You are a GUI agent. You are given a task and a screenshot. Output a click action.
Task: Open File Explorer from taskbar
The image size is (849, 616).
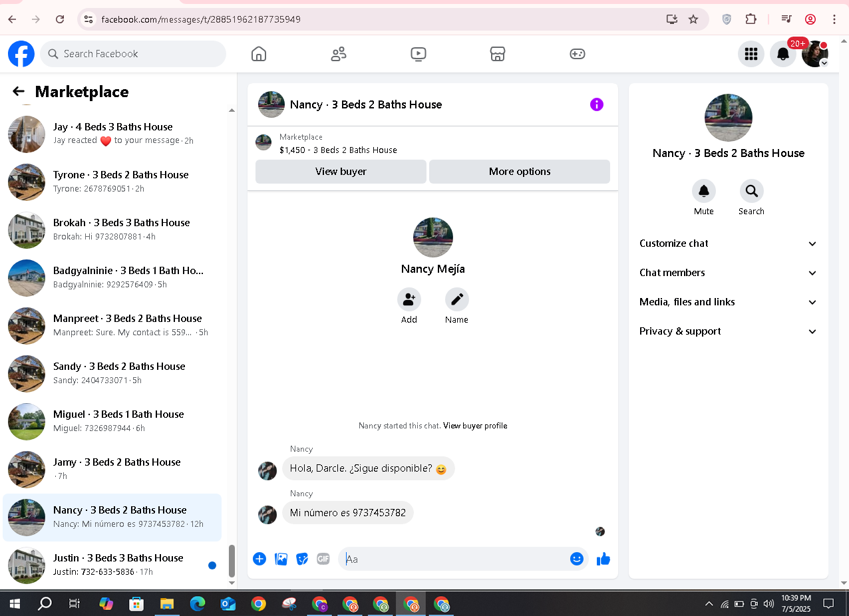pyautogui.click(x=167, y=603)
